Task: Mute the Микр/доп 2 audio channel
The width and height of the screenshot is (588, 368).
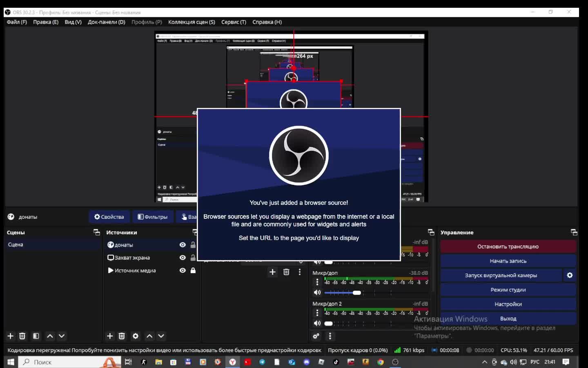Action: click(x=317, y=323)
